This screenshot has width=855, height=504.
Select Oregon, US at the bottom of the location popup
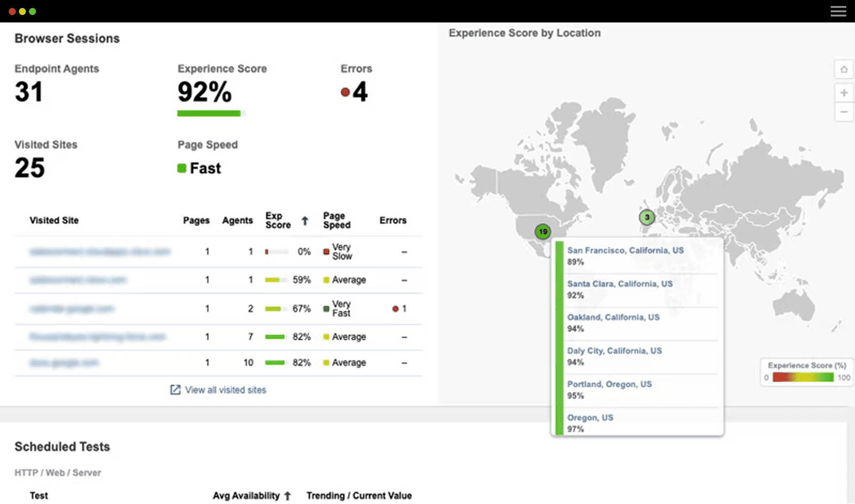point(590,417)
